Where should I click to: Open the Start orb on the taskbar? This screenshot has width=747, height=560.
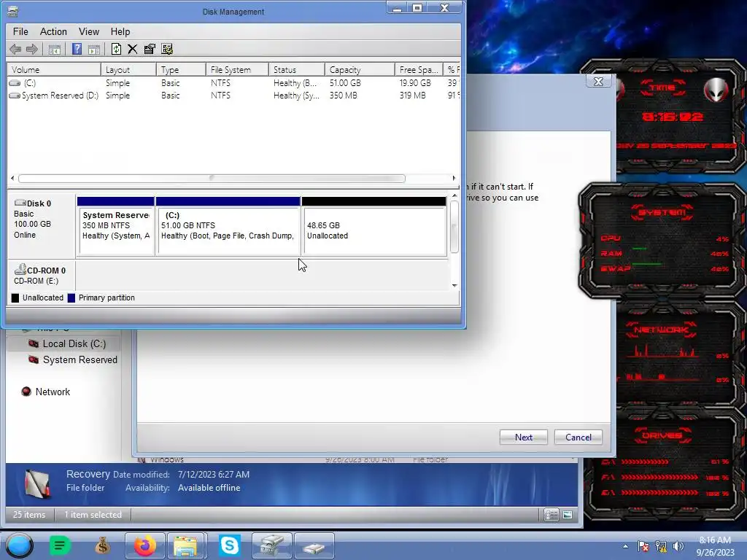pyautogui.click(x=19, y=545)
